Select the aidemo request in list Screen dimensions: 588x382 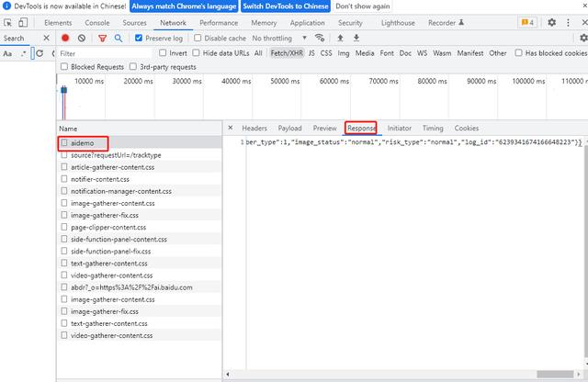83,143
